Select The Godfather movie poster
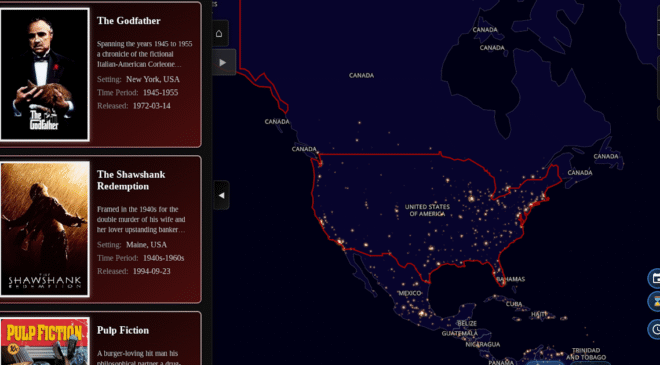Viewport: 660px width, 365px height. tap(45, 75)
